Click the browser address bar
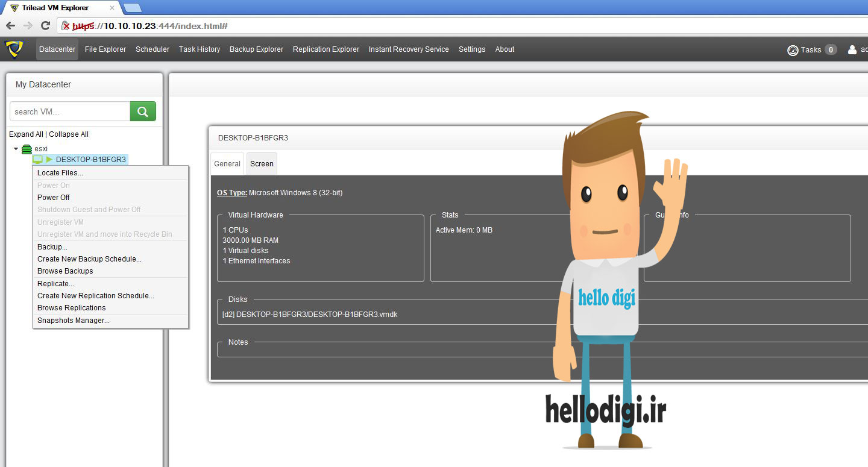The height and width of the screenshot is (467, 868). point(461,26)
